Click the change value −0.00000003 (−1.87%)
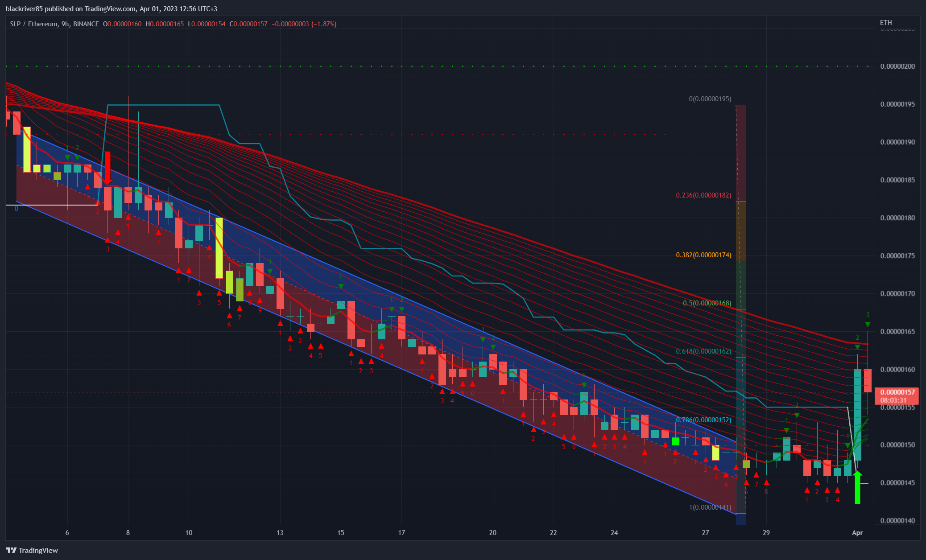 [304, 24]
